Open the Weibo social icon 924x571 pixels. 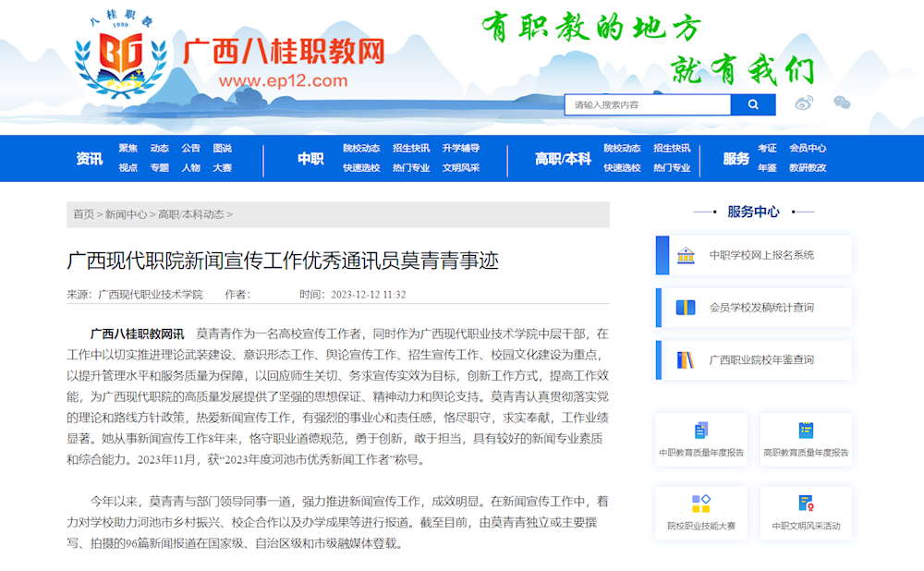804,103
